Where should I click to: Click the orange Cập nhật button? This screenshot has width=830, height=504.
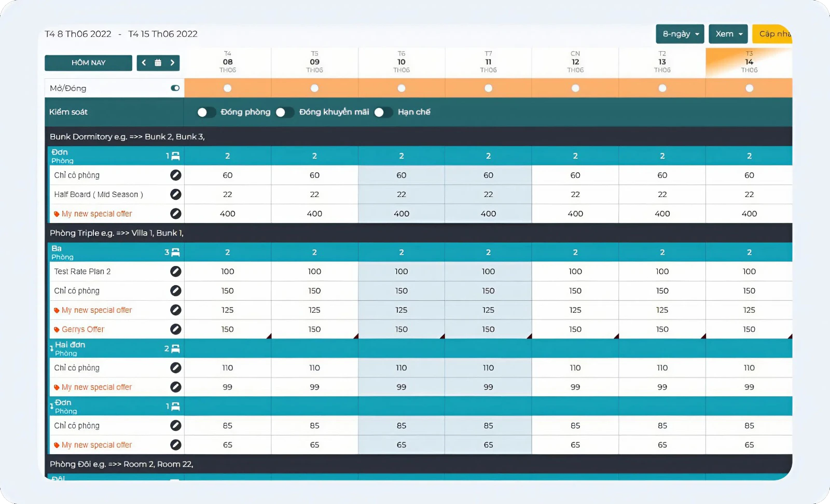click(773, 34)
